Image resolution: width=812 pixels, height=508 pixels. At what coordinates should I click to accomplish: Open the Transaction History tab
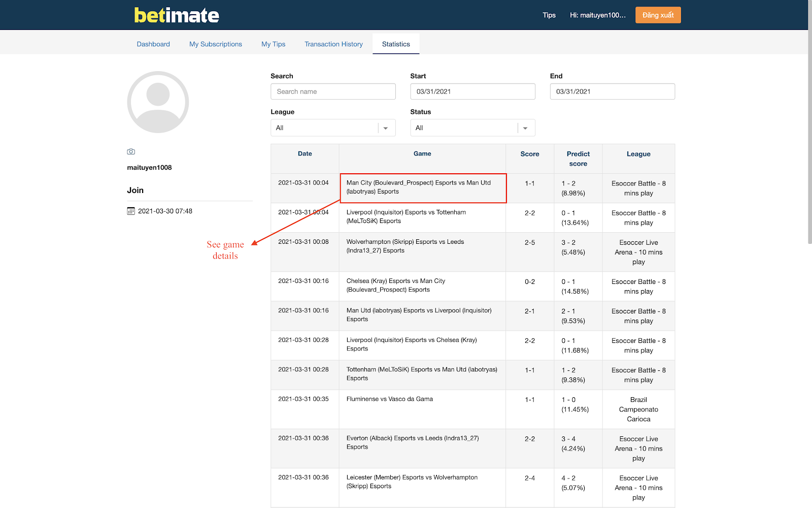pyautogui.click(x=333, y=44)
